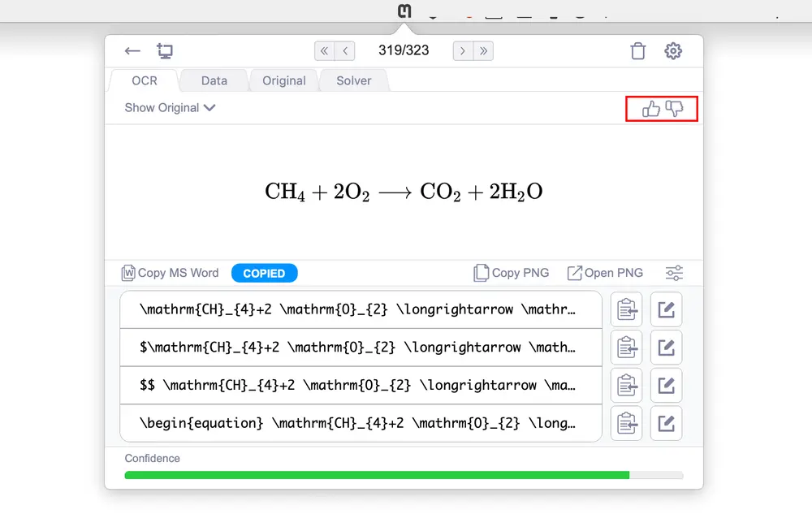
Task: Select the plain \mathrm LaTeX result row
Action: [x=361, y=309]
